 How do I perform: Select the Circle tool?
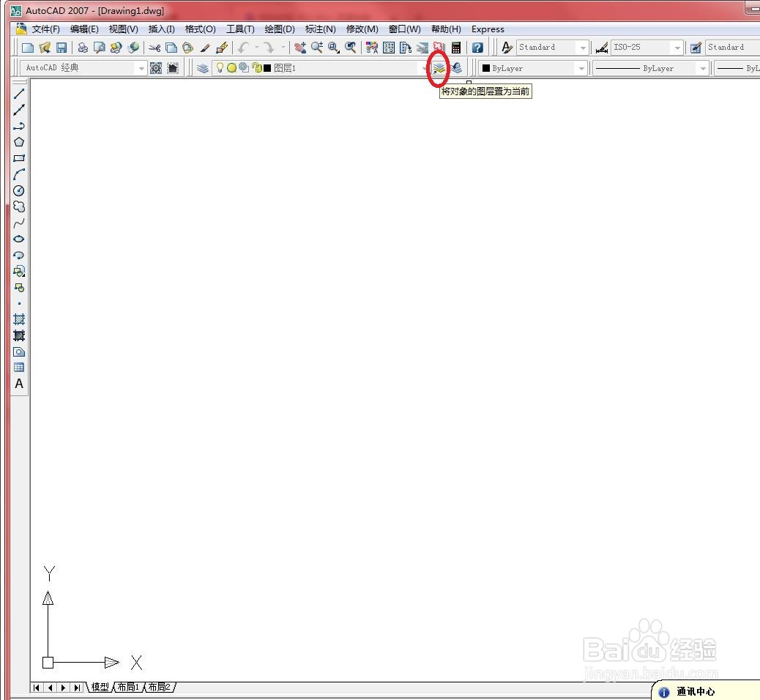coord(19,190)
